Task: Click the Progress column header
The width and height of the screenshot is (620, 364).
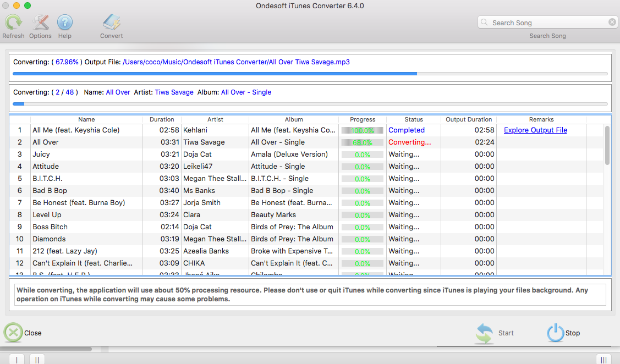Action: [x=363, y=119]
